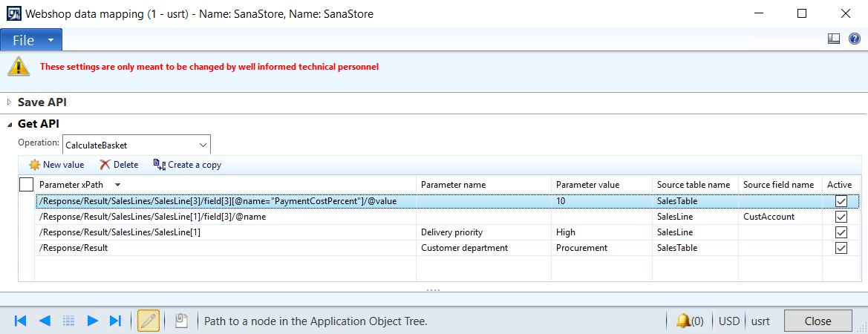The width and height of the screenshot is (868, 334).
Task: Toggle Active checkbox for Delivery priority row
Action: tap(841, 232)
